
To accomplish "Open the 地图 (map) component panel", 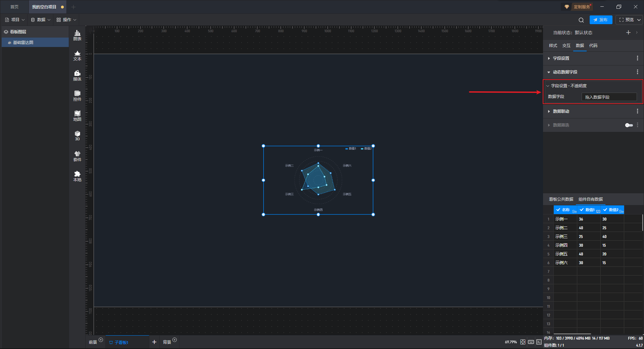I will (x=77, y=116).
